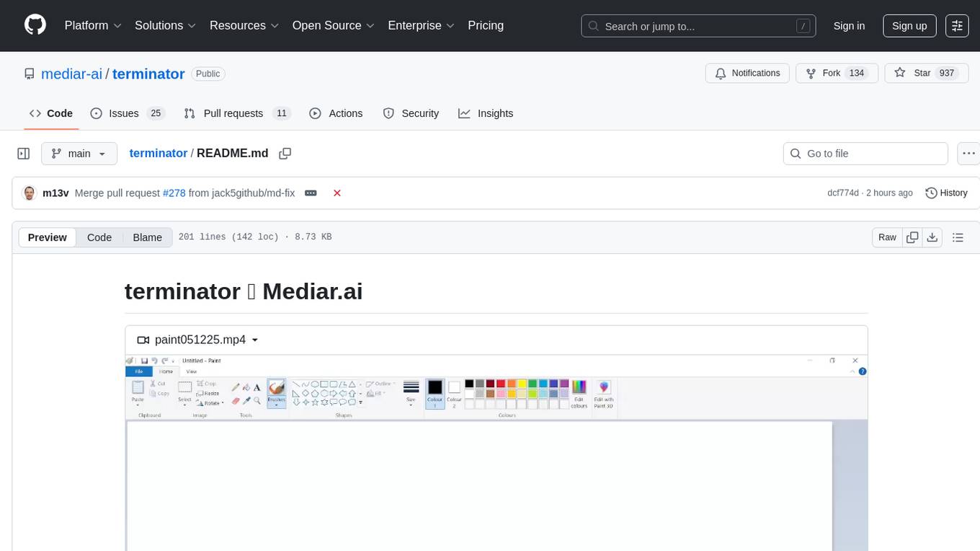Expand the Open Source menu
980x551 pixels.
point(334,25)
